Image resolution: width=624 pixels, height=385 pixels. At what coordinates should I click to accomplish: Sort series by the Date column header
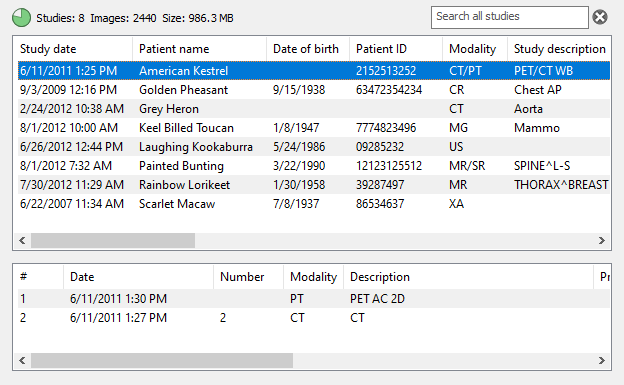(138, 277)
